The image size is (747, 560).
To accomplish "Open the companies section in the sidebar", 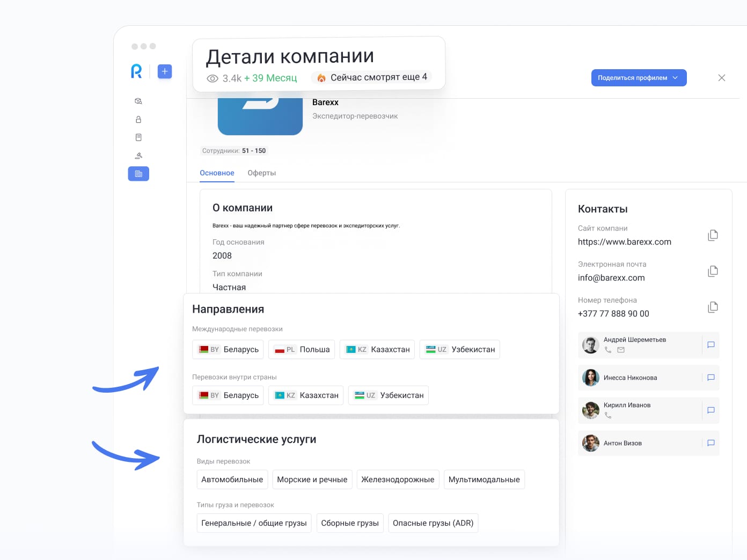I will pyautogui.click(x=138, y=173).
